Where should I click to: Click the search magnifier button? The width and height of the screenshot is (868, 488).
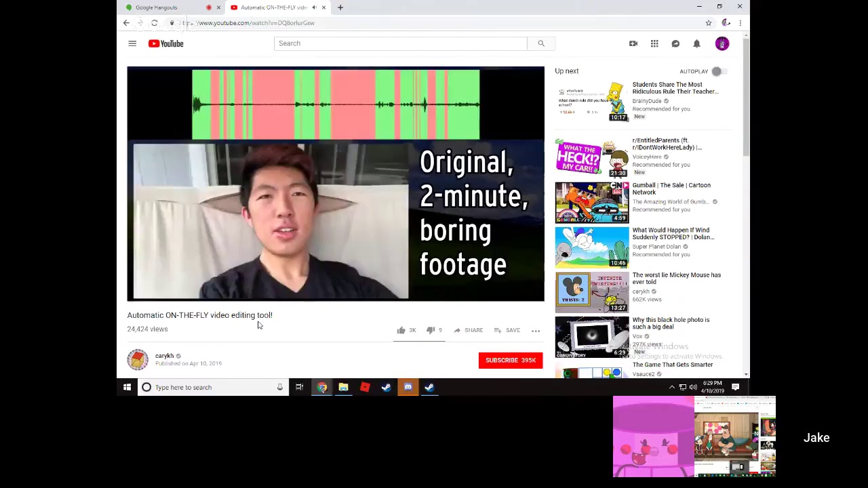point(541,43)
